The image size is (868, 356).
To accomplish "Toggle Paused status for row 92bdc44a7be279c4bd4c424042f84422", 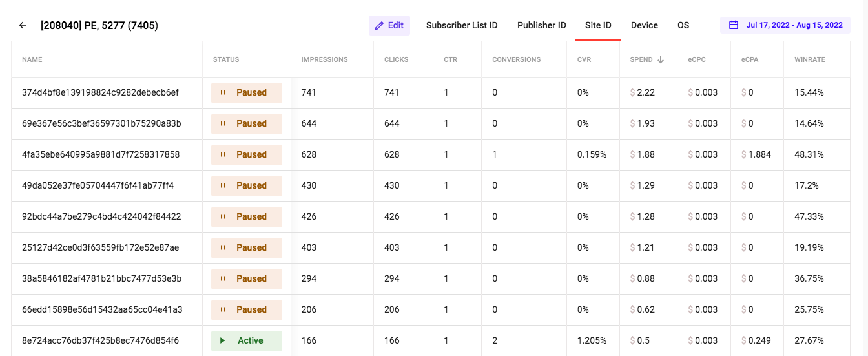I will tap(247, 216).
